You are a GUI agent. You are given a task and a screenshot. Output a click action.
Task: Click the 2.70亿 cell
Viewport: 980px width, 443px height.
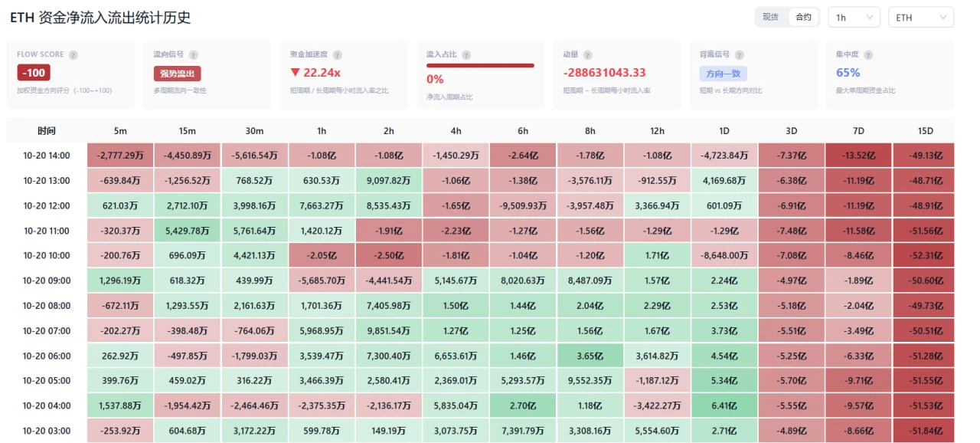[522, 405]
